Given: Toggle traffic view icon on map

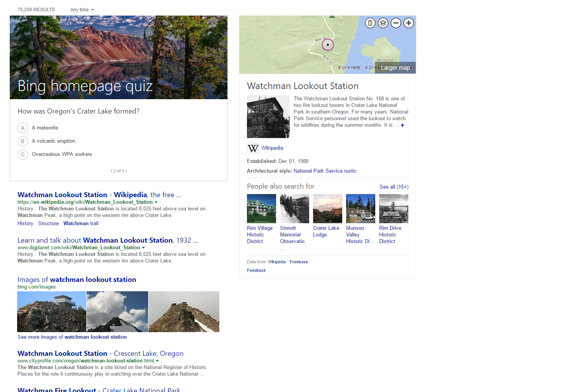Looking at the screenshot, I should pyautogui.click(x=370, y=23).
